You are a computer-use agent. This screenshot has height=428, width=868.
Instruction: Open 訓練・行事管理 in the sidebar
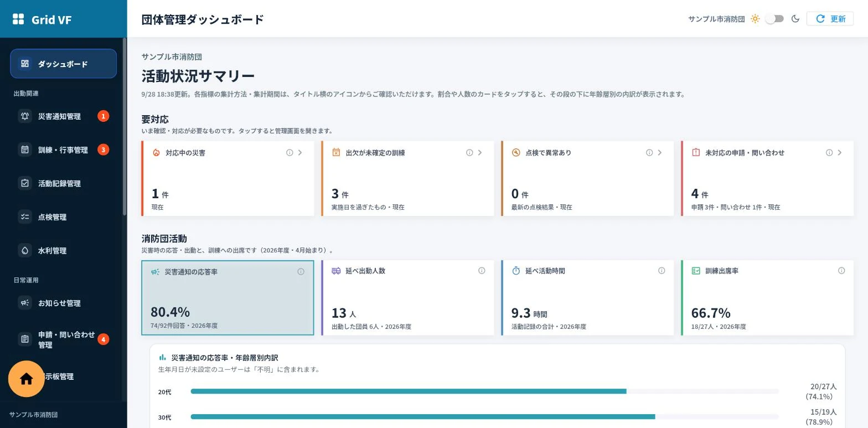[63, 150]
